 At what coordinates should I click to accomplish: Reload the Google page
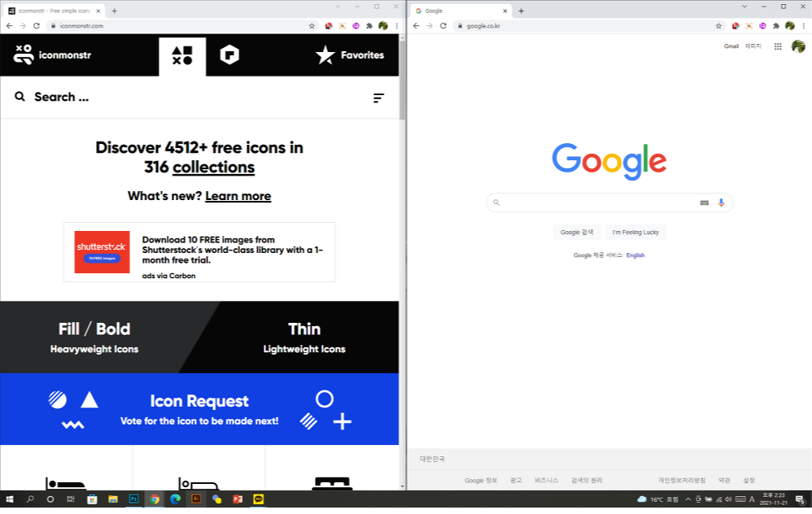(x=443, y=25)
